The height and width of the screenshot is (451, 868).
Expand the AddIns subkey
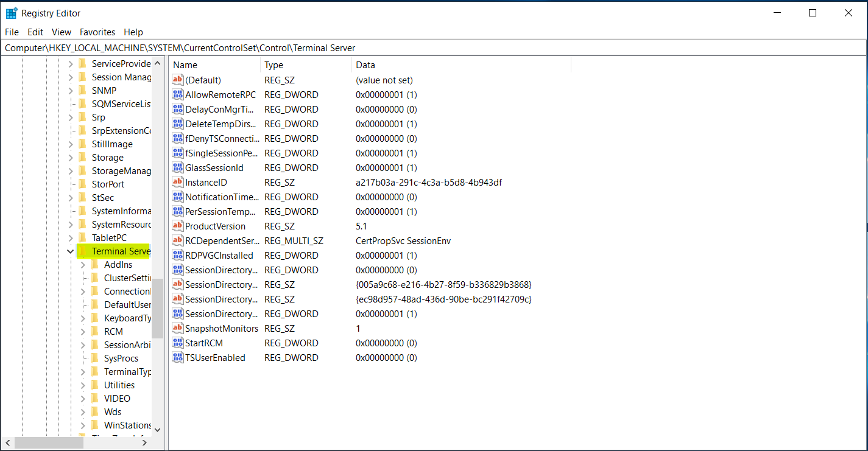coord(83,265)
